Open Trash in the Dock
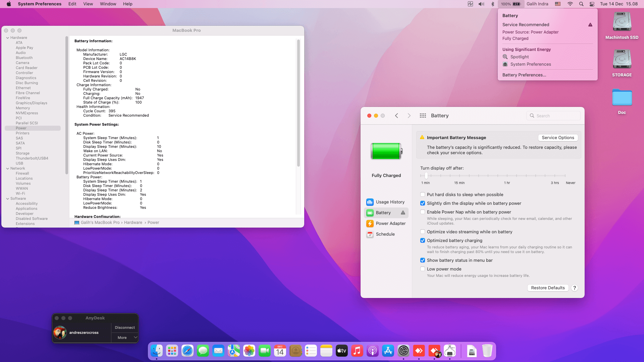 [x=487, y=351]
